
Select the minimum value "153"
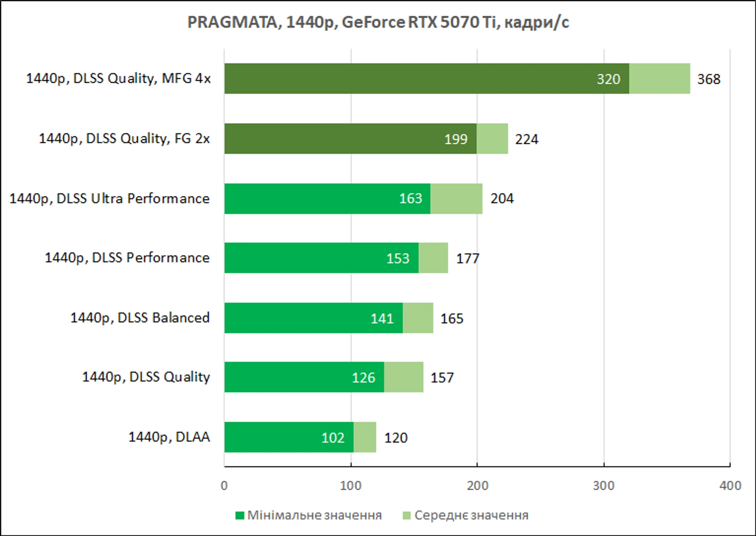[398, 259]
